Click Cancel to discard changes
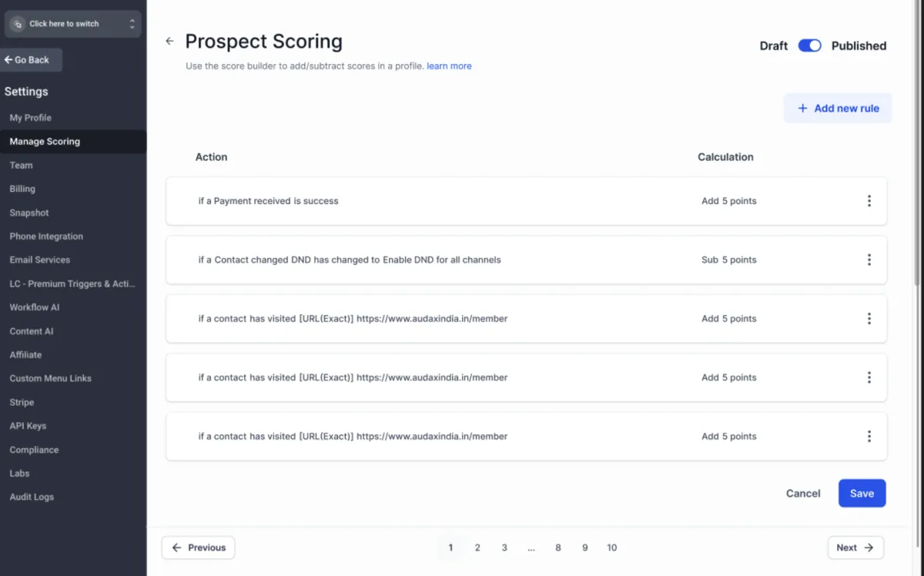 click(803, 494)
